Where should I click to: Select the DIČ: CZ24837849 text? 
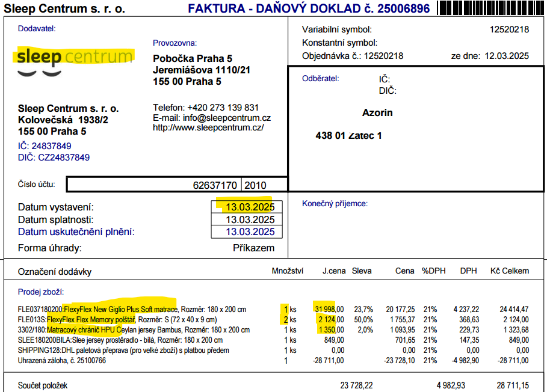[54, 158]
